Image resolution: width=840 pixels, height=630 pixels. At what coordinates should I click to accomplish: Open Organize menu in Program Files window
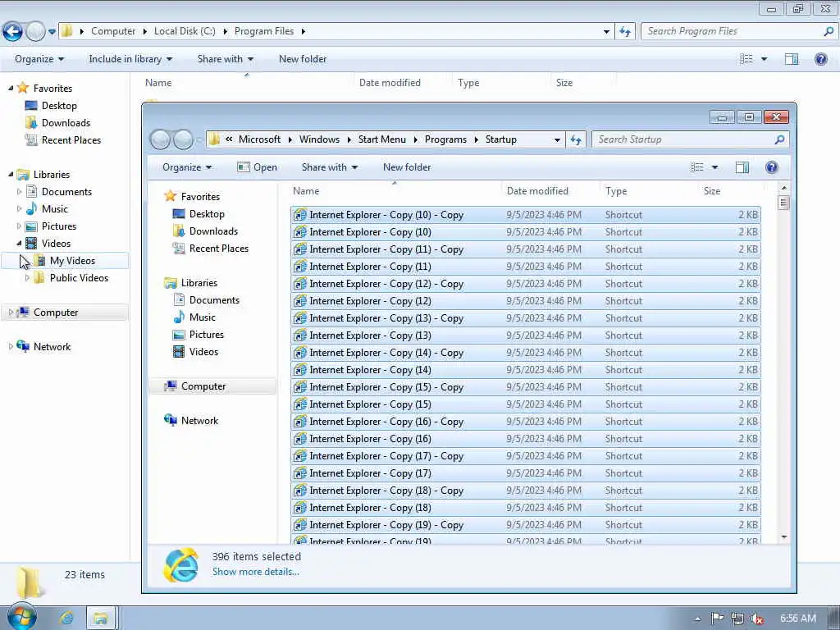[x=39, y=59]
